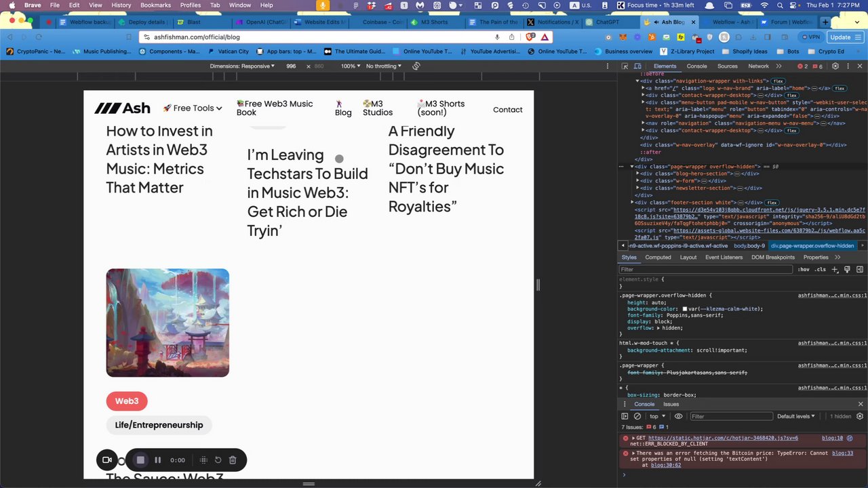Activate the DevTools inspect element picker
This screenshot has width=868, height=488.
[625, 66]
